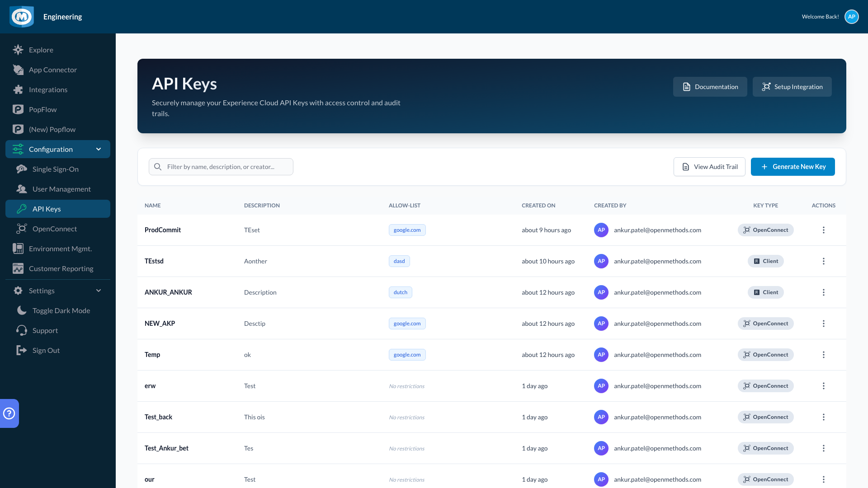Click the Test_Ankur_bet key name
Image resolution: width=868 pixels, height=488 pixels.
166,448
